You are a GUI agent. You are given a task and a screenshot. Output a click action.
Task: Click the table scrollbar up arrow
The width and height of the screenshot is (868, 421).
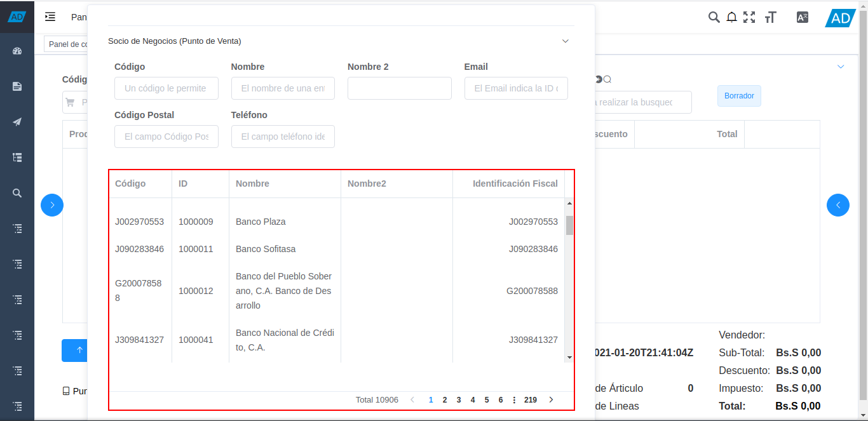569,203
